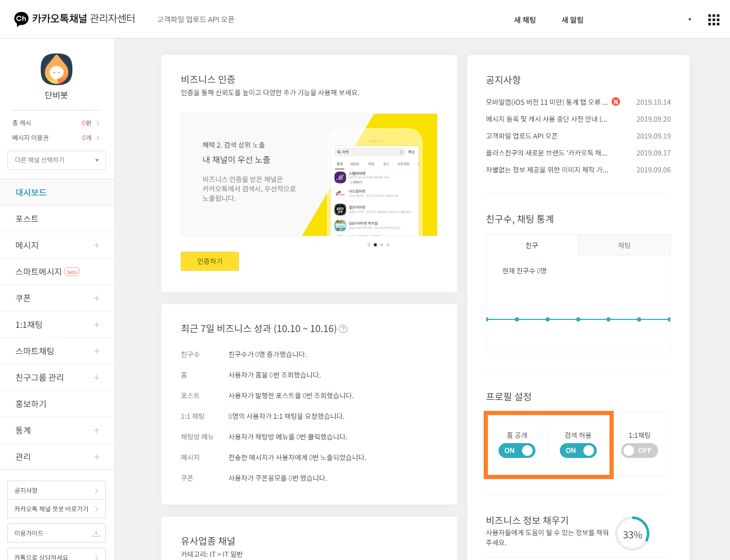Open the 포스트 menu
Viewport: 730px width, 560px height.
pyautogui.click(x=57, y=219)
